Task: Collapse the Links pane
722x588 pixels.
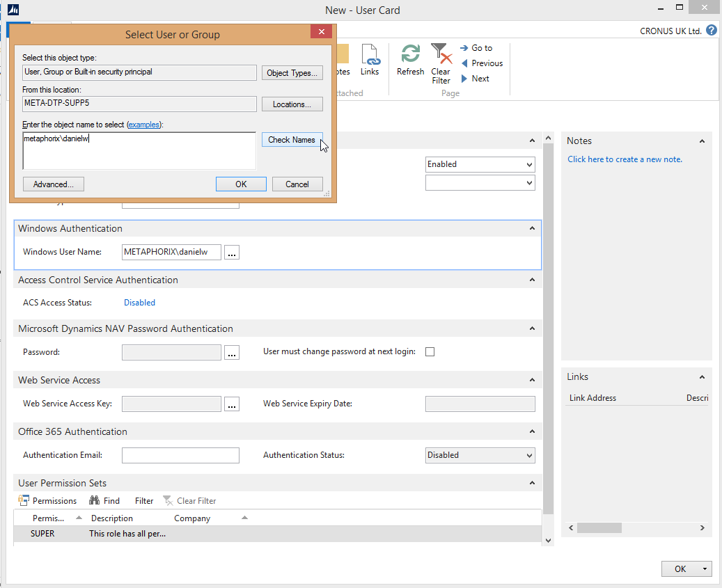Action: (703, 377)
